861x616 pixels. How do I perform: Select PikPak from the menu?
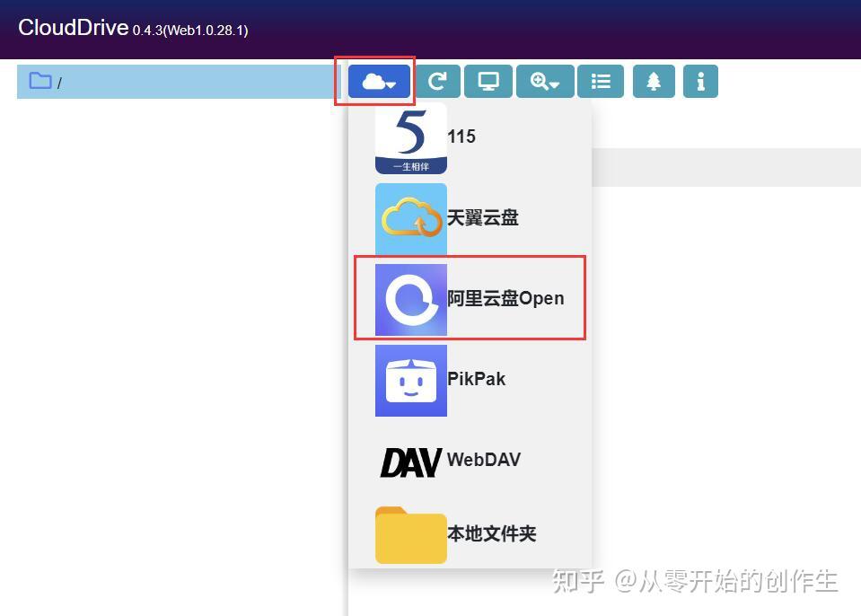click(x=470, y=380)
